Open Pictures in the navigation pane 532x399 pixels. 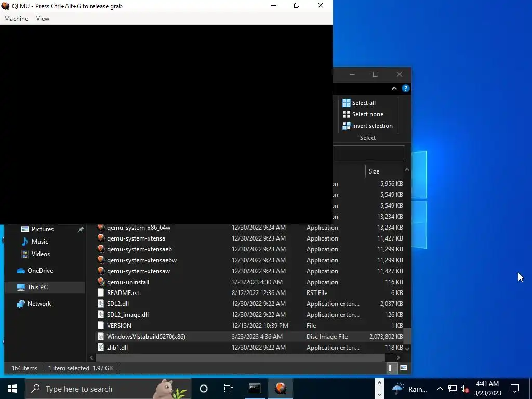coord(43,229)
